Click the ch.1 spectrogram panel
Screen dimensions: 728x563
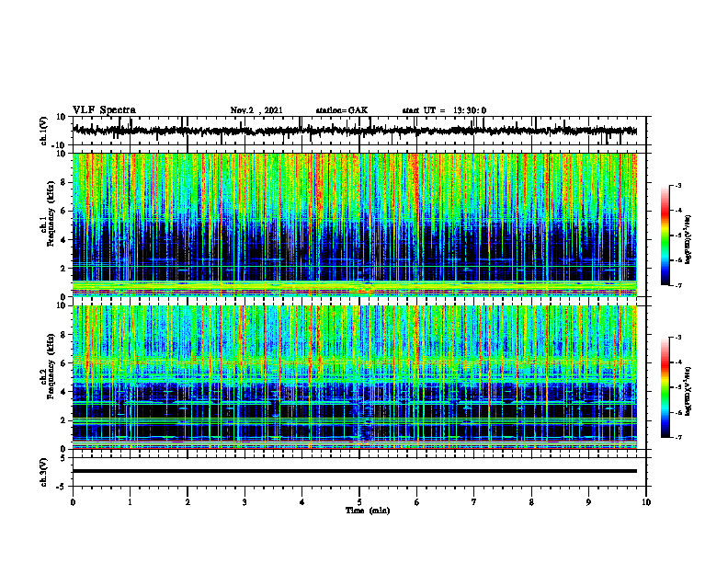tap(355, 224)
